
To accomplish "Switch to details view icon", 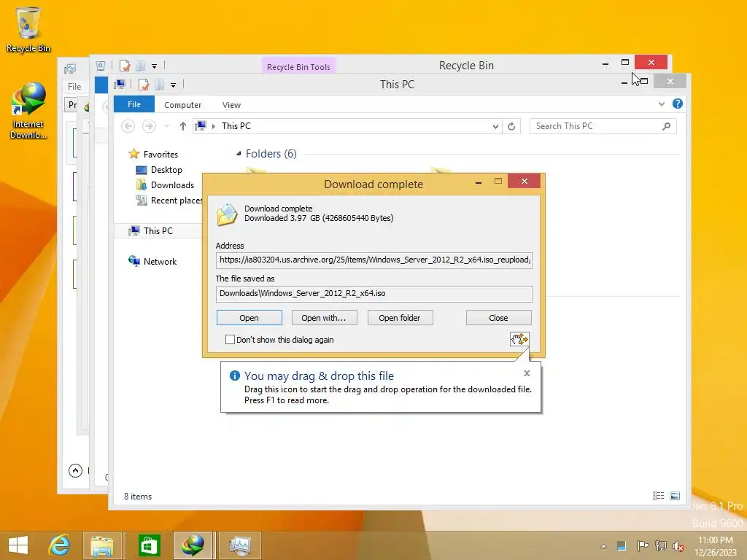I will tap(659, 496).
